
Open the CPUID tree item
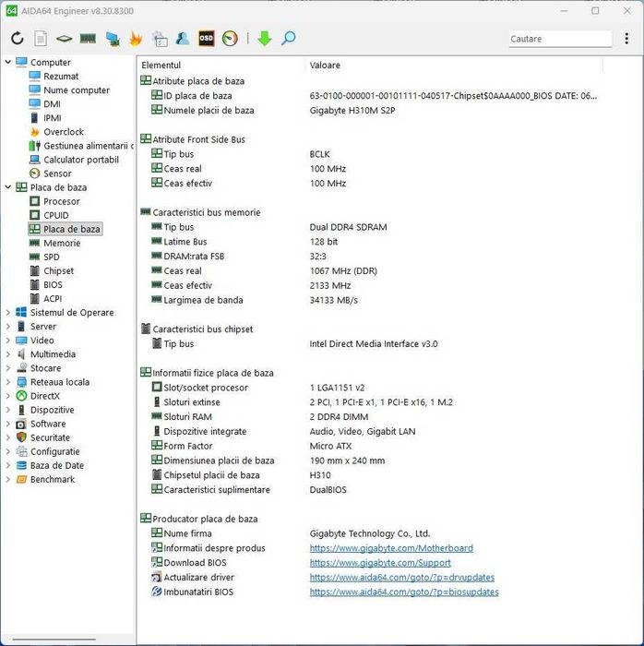56,215
